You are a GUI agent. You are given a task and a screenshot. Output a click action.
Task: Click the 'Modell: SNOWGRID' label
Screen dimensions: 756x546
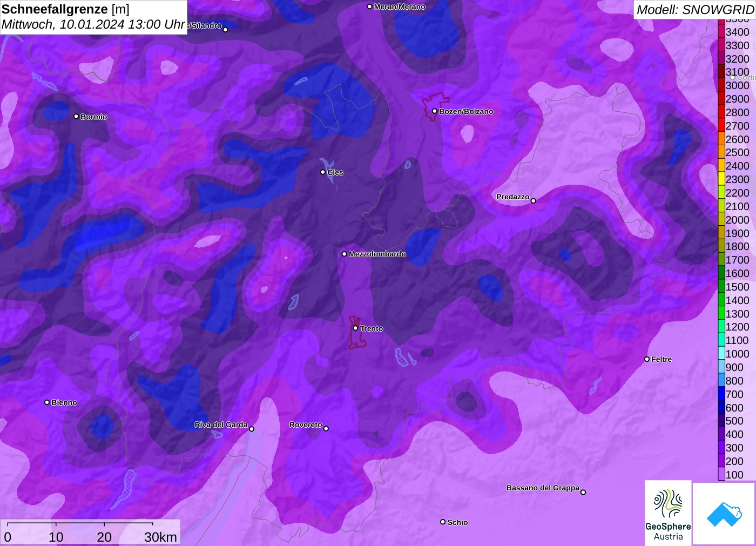click(x=695, y=10)
